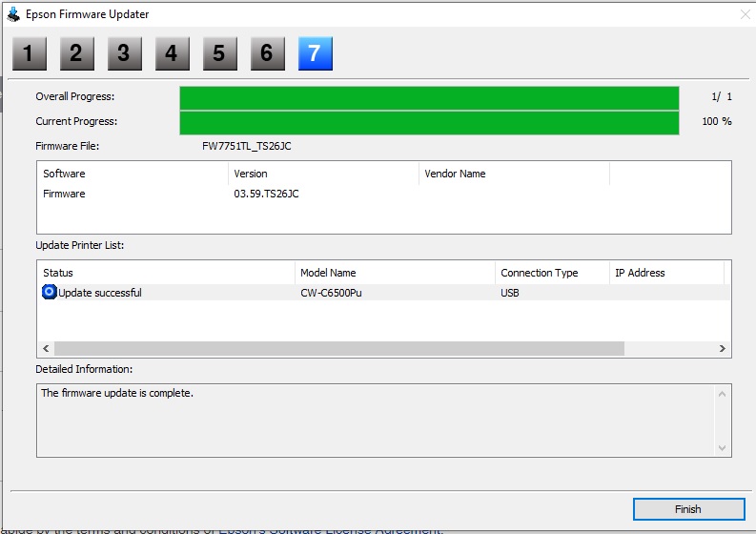Click the Connection Type column header
Screen dimensions: 756x534
click(x=553, y=273)
